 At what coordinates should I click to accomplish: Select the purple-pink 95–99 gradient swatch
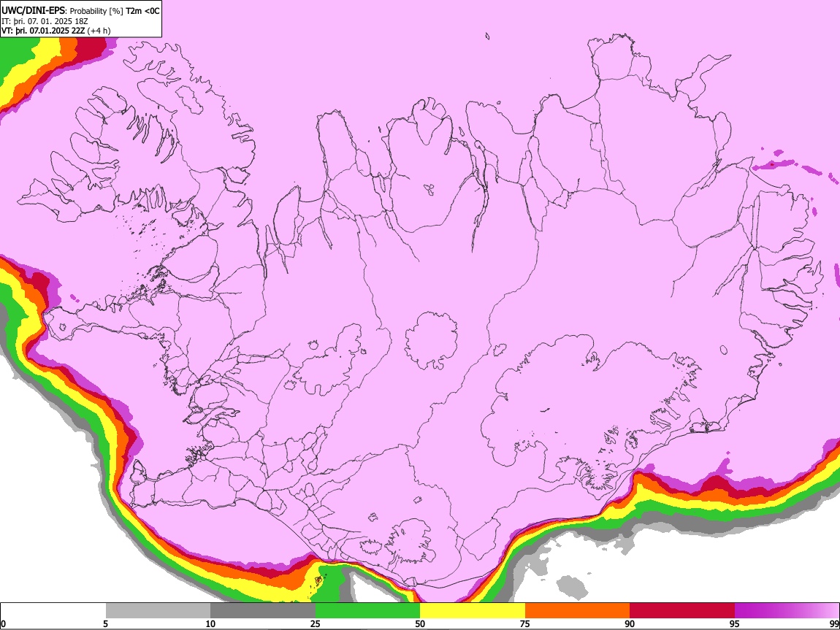click(787, 611)
